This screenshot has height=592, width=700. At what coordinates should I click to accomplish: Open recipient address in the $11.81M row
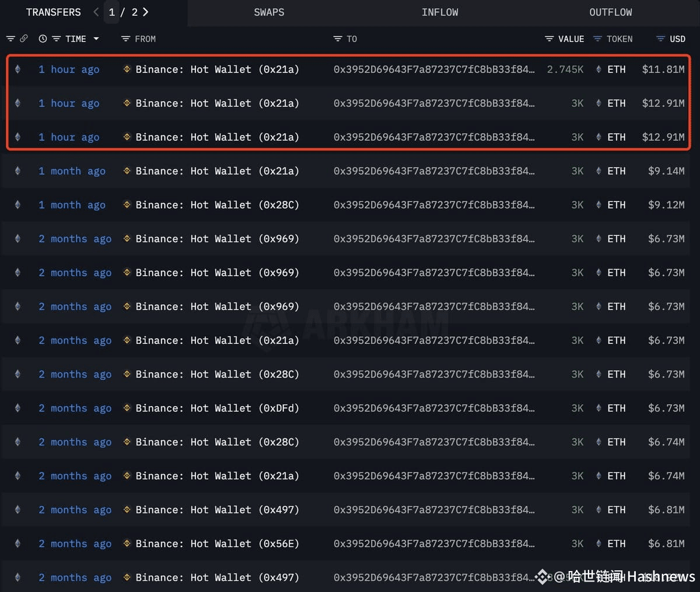pyautogui.click(x=434, y=69)
